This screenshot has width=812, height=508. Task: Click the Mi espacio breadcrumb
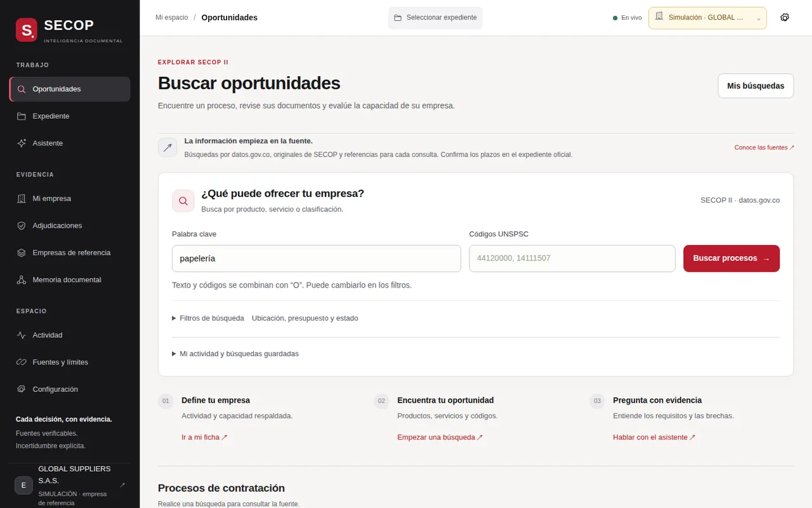click(172, 17)
